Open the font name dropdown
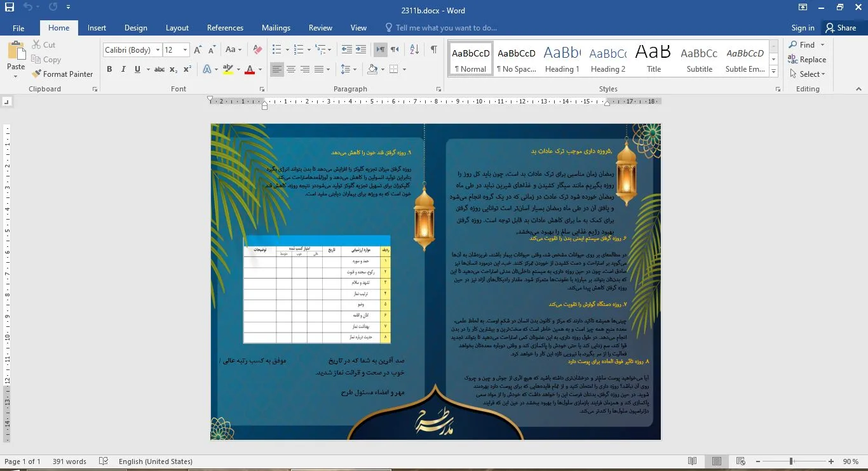 pyautogui.click(x=157, y=50)
